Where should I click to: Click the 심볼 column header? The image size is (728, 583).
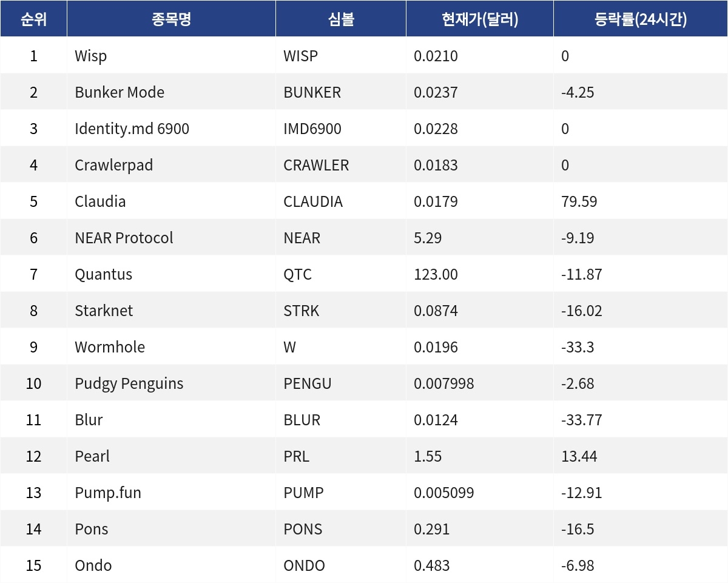click(341, 19)
